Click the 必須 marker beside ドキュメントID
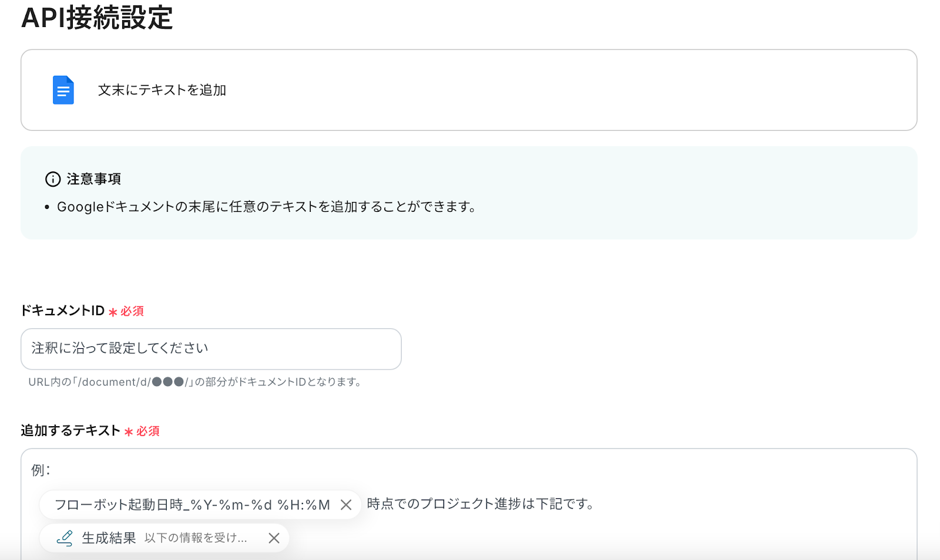Screen dimensions: 940x560 pos(126,311)
